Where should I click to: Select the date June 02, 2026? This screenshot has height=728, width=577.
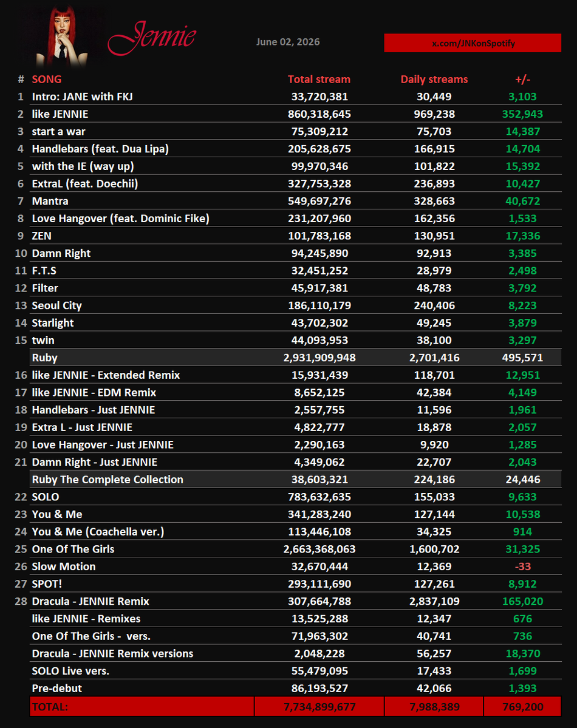(x=288, y=42)
